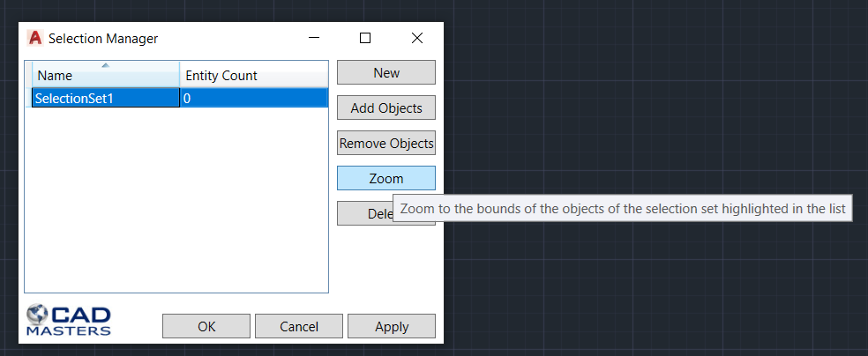Apply the selection set changes
Image resolution: width=868 pixels, height=356 pixels.
(392, 326)
